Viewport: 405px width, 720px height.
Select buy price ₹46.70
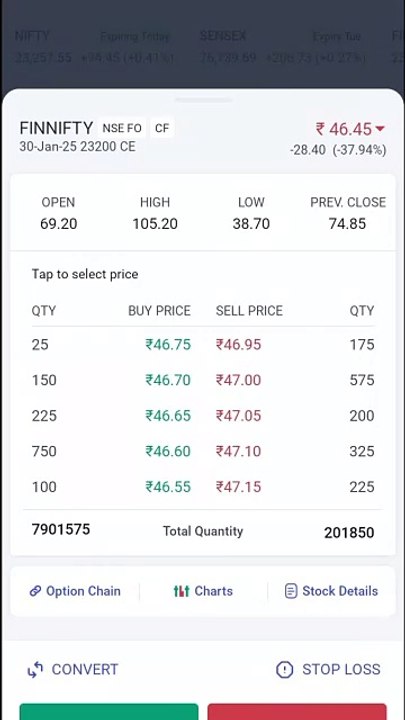(x=168, y=380)
